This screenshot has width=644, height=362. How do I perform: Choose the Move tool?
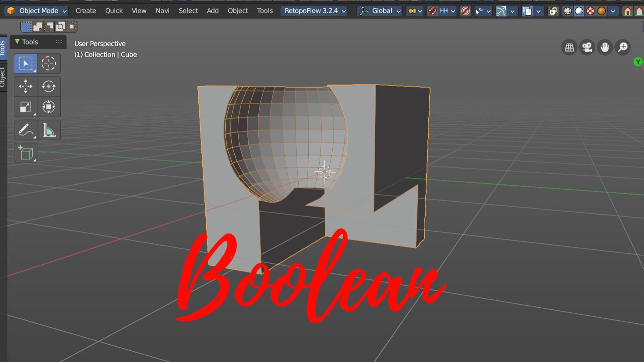pos(26,86)
